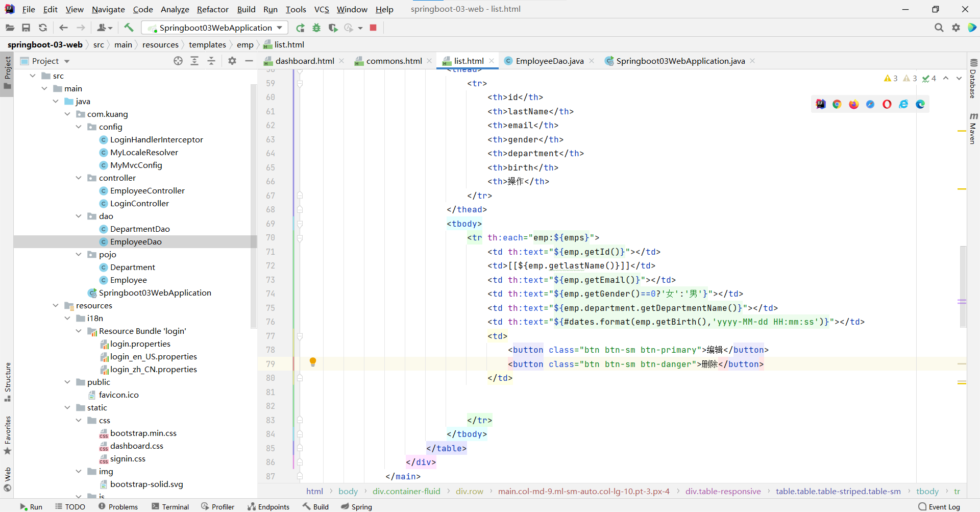Viewport: 980px width, 512px height.
Task: Click the editor vertical scrollbar thumb
Action: [x=963, y=286]
